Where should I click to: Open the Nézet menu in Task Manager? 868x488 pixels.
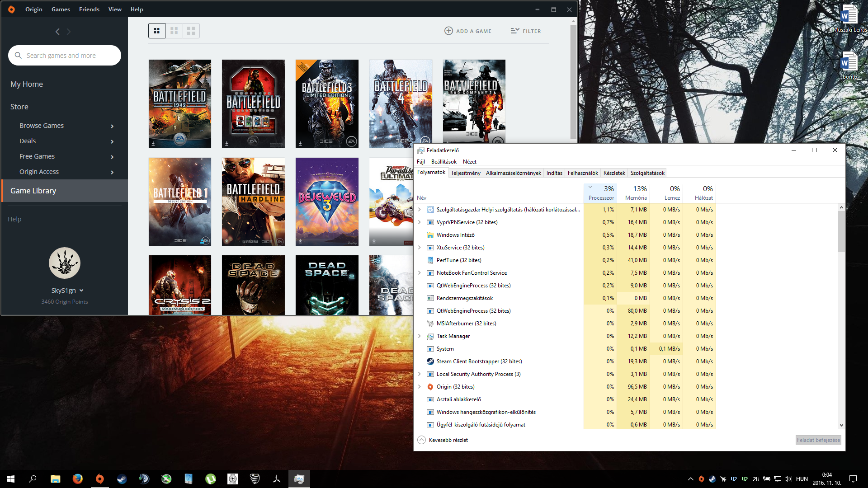click(x=469, y=161)
